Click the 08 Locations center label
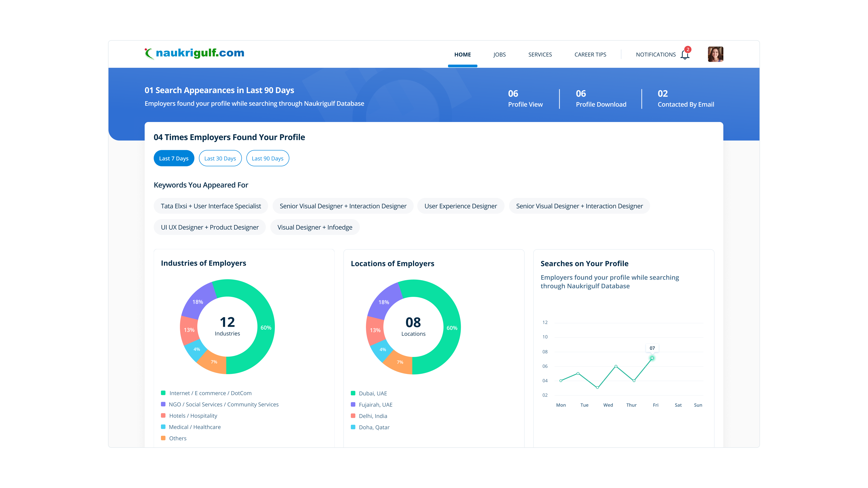The image size is (868, 488). click(413, 326)
